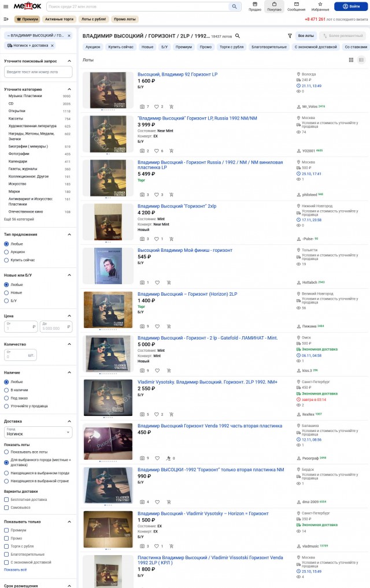Check the Торги с рубля sidebar checkbox
Screen dimensions: 370x588
6,546
